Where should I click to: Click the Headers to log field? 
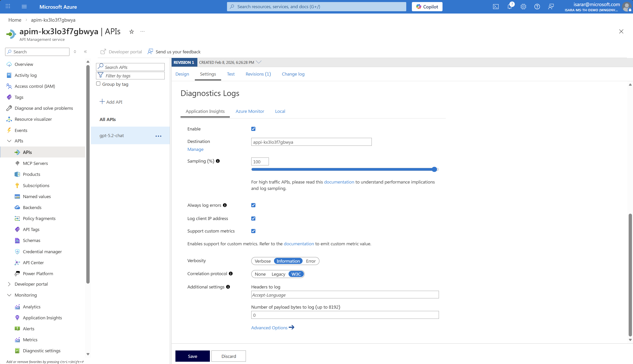click(345, 295)
